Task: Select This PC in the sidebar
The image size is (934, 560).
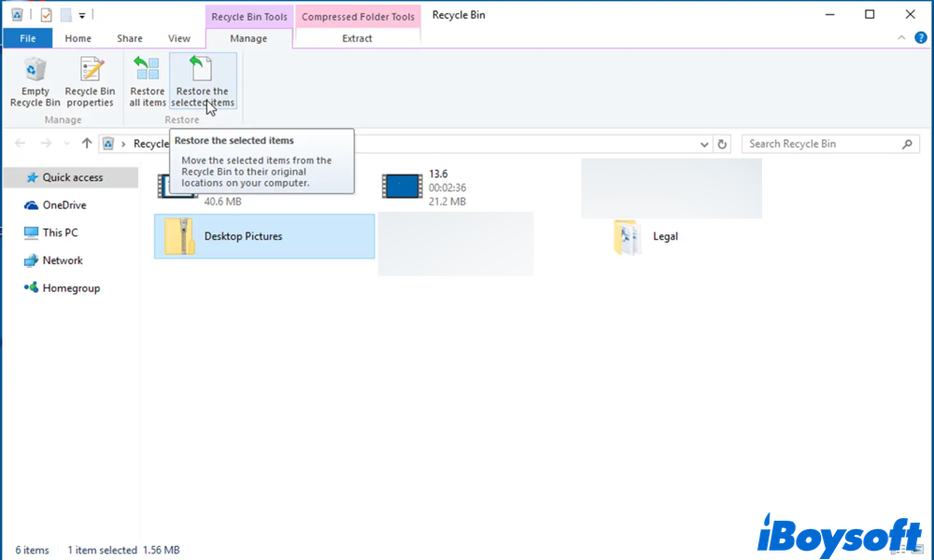Action: tap(60, 233)
